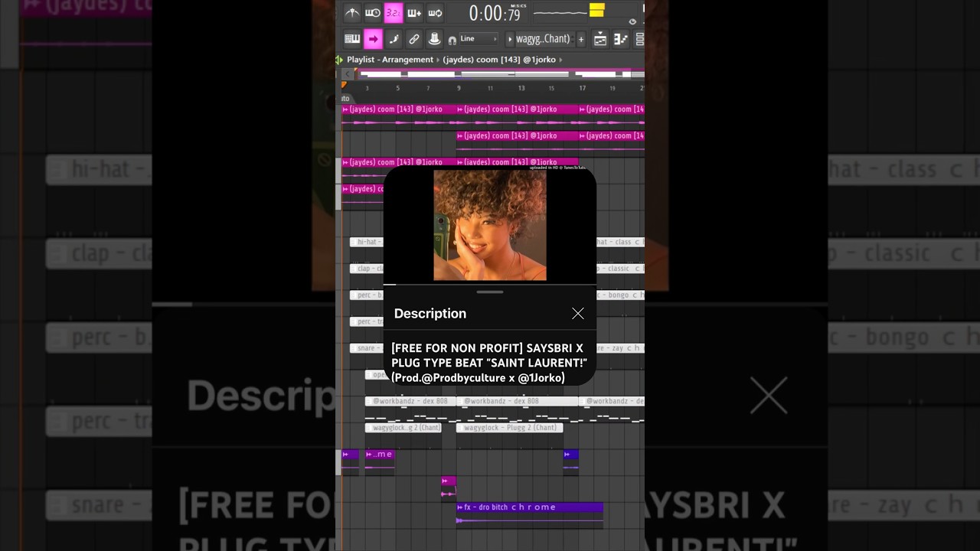
Task: Toggle the pink auto-scroll arrow button
Action: (x=373, y=38)
